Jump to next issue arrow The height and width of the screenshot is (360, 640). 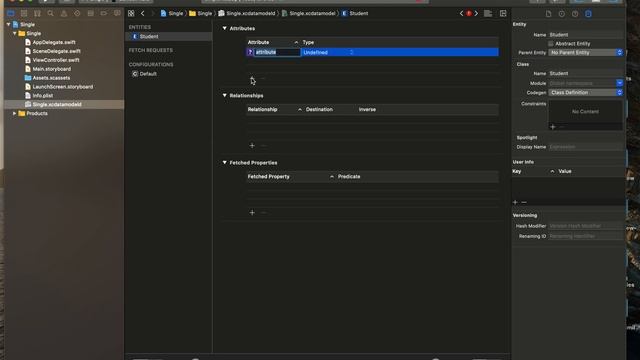476,13
